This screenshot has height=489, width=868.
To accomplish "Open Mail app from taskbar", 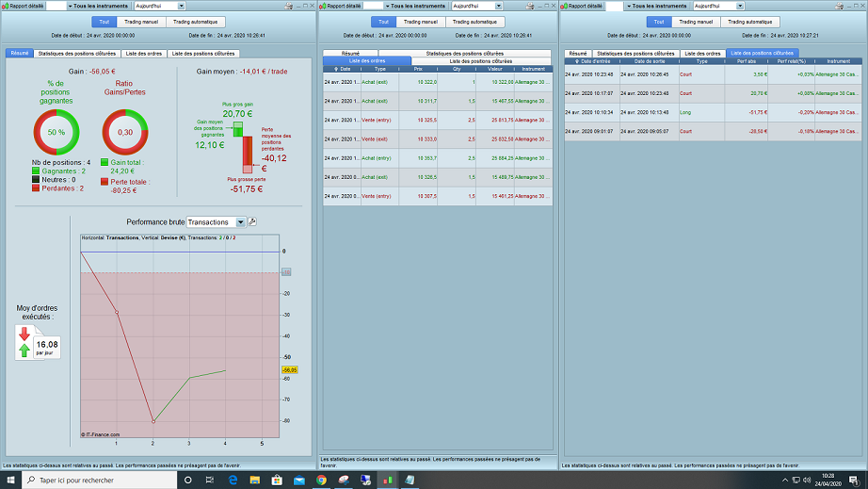I will pyautogui.click(x=299, y=481).
